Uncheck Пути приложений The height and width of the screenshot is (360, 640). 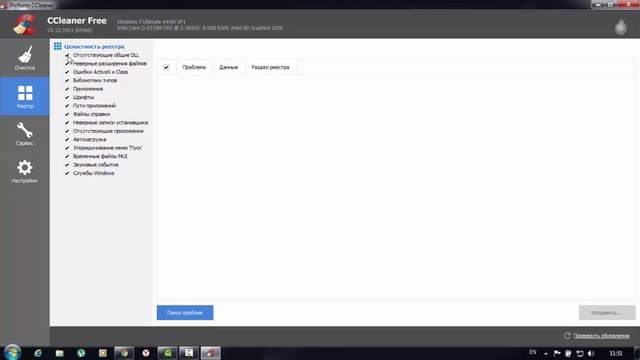(x=67, y=106)
